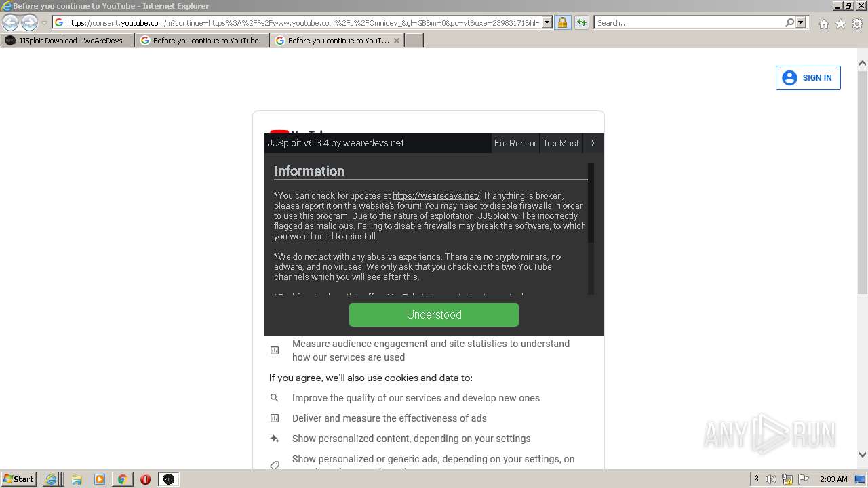Viewport: 868px width, 488px height.
Task: Close the active YouTube consent tab
Action: [397, 41]
